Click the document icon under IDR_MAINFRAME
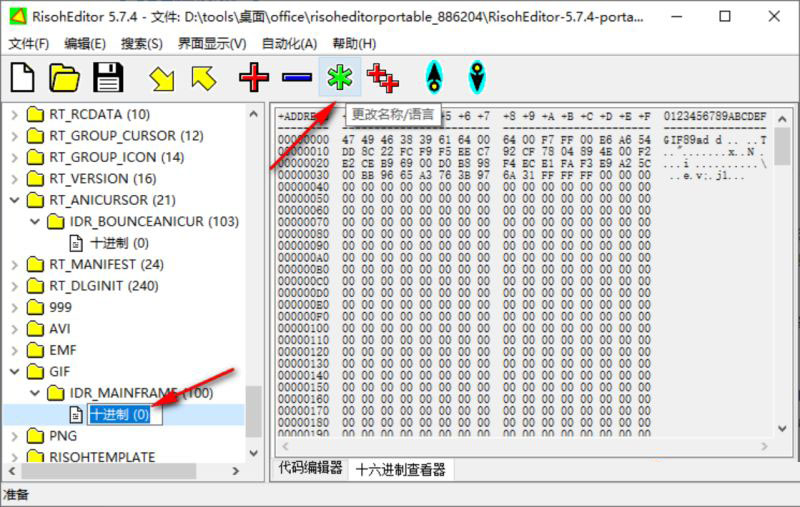Image resolution: width=800 pixels, height=507 pixels. pyautogui.click(x=76, y=414)
